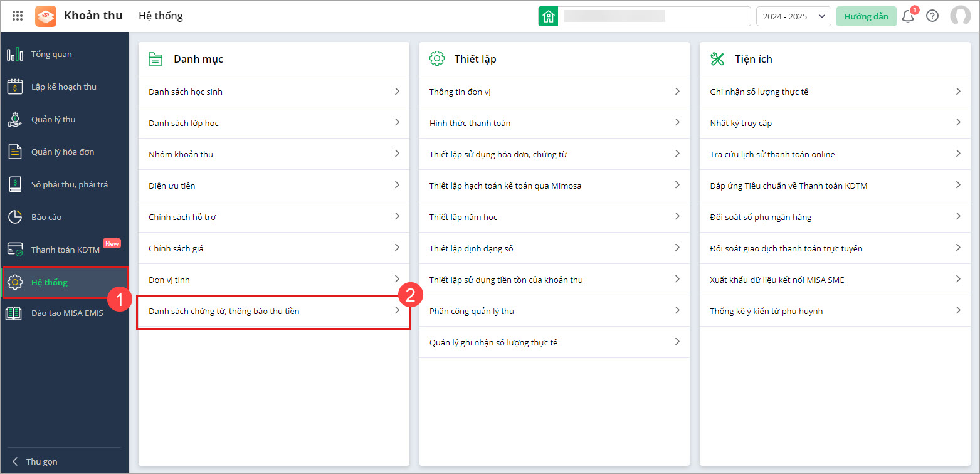Open Đơn vị tính category
This screenshot has height=474, width=980.
click(x=274, y=280)
